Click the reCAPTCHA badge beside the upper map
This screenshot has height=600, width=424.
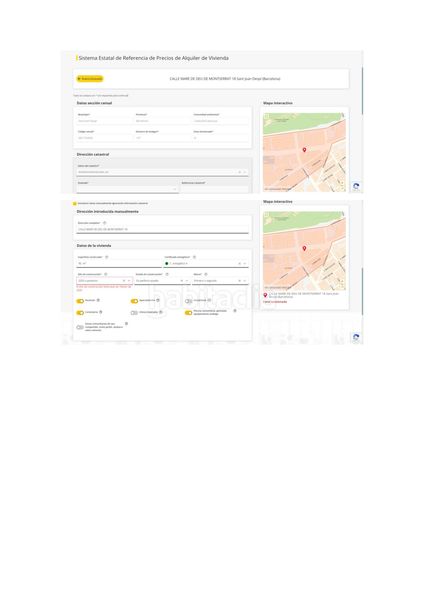pos(356,186)
